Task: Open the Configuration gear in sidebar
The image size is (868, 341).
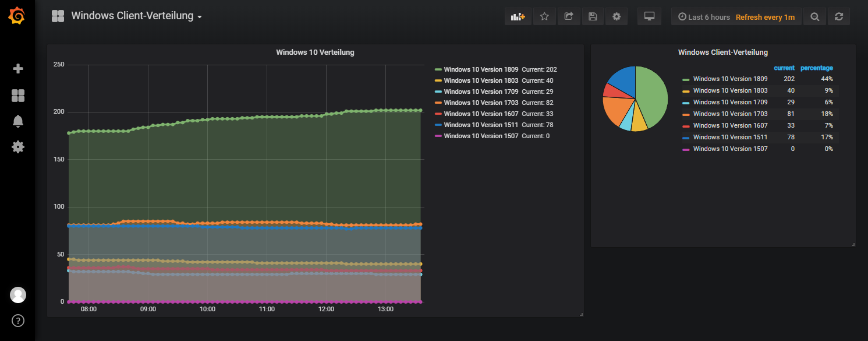Action: [x=18, y=146]
